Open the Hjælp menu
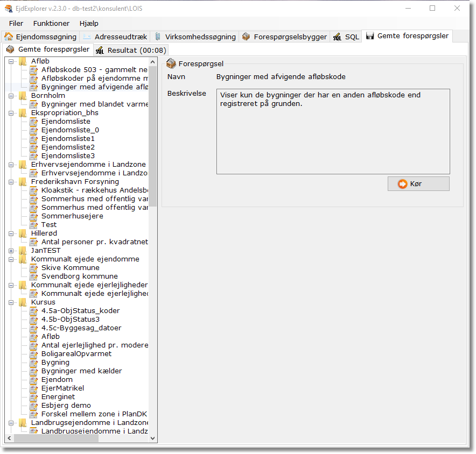Viewport: 476px width, 454px height. 89,23
